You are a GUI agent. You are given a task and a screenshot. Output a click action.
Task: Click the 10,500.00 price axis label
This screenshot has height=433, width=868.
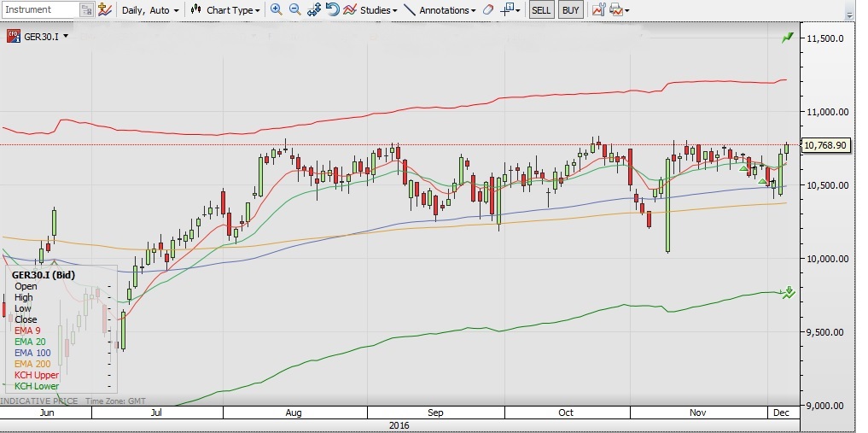[x=828, y=185]
